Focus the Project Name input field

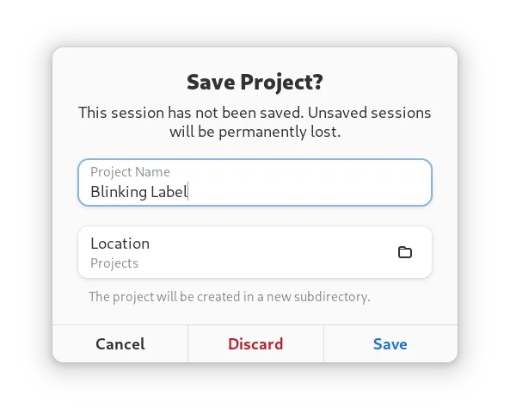[255, 182]
